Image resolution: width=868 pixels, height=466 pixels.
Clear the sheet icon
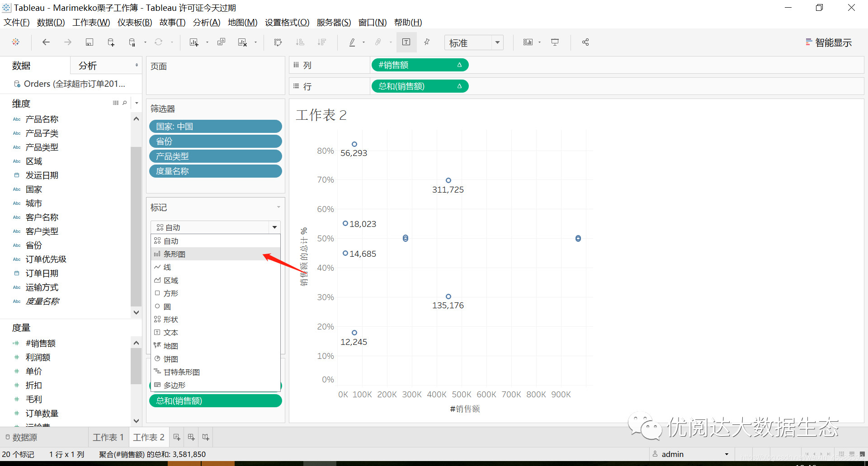point(242,42)
